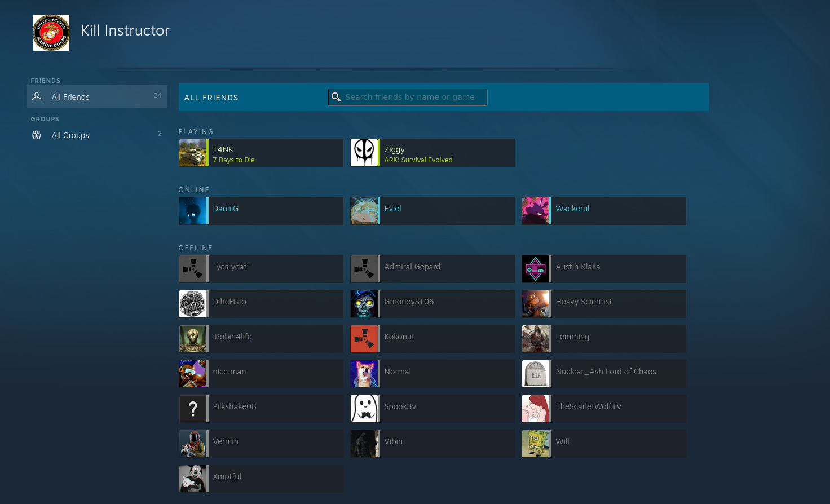Click the Will friend name

(563, 441)
